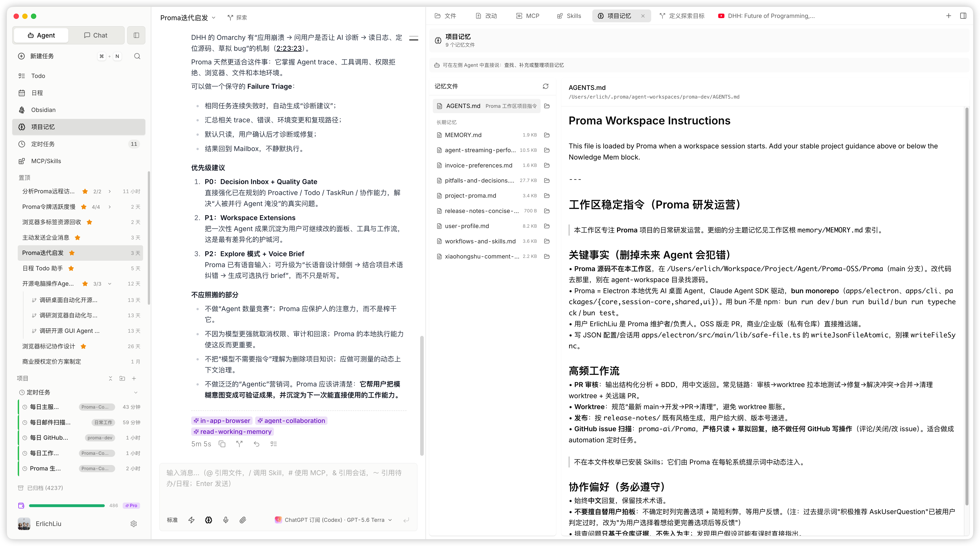Viewport: 980px width, 546px height.
Task: Switch to the Skills tab
Action: (569, 16)
